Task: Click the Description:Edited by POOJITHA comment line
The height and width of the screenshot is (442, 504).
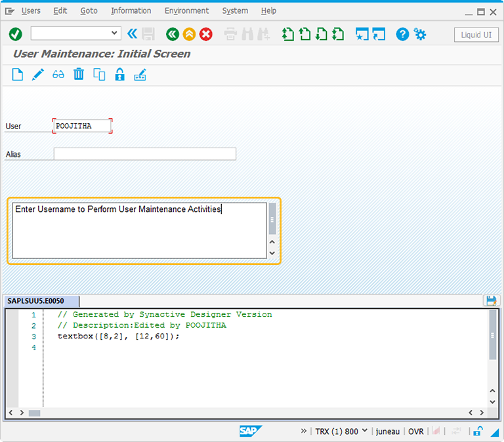Action: click(x=142, y=325)
